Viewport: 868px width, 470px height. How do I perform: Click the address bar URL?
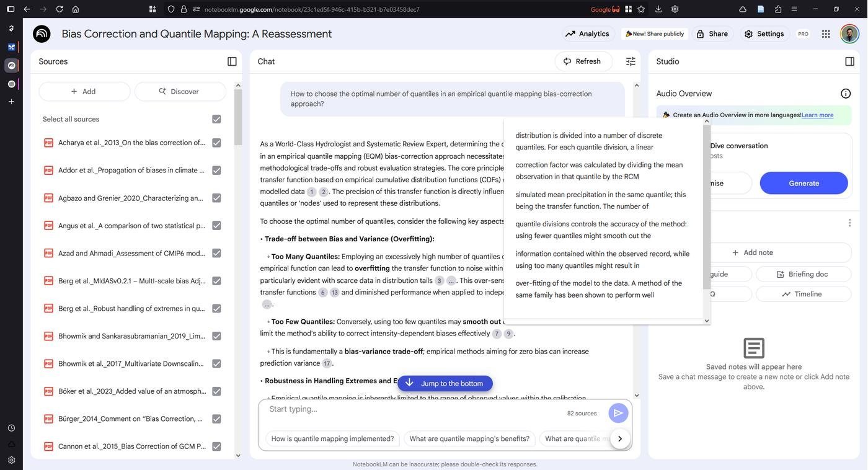[x=312, y=9]
